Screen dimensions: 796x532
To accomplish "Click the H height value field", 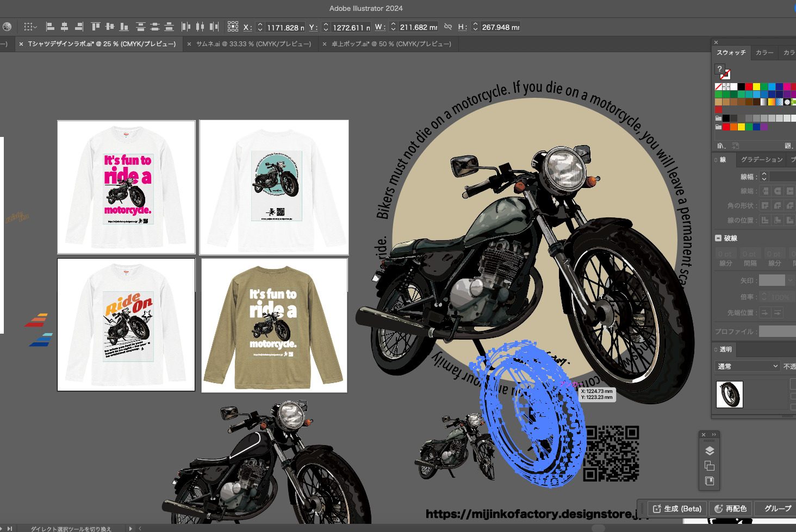I will (500, 27).
